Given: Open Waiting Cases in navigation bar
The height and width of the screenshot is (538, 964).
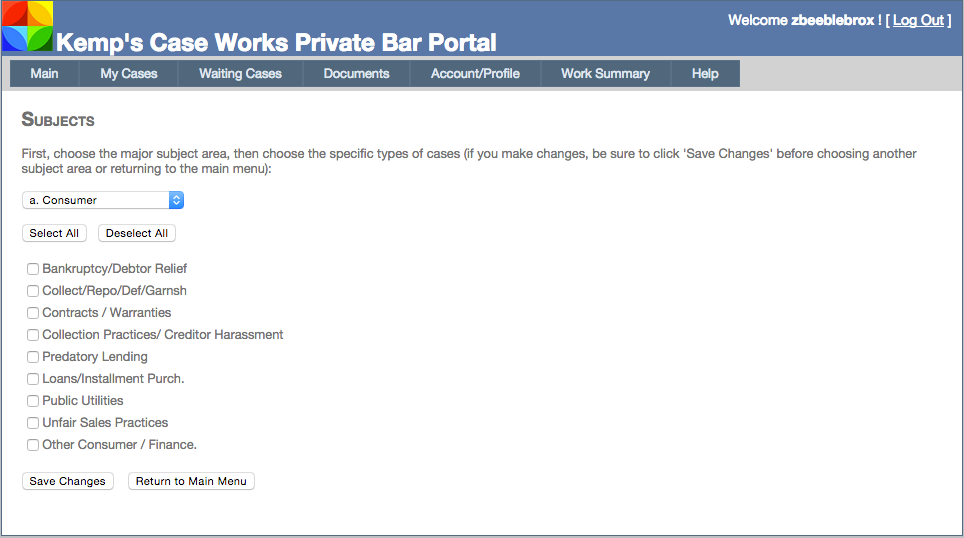Looking at the screenshot, I should [x=240, y=73].
